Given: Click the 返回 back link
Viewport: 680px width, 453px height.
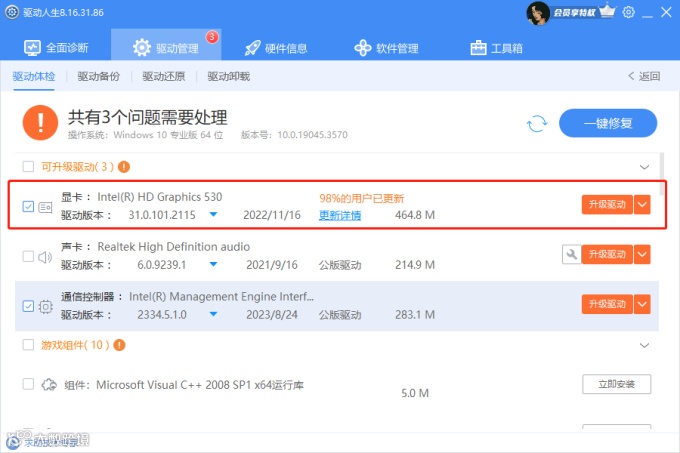Looking at the screenshot, I should 644,76.
